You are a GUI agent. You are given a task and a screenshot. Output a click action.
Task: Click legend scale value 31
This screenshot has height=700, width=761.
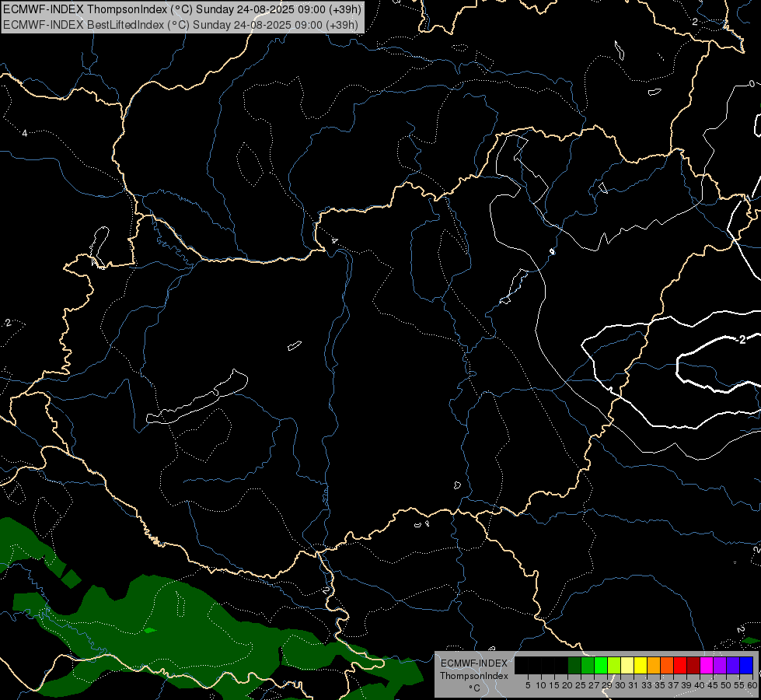[x=634, y=685]
